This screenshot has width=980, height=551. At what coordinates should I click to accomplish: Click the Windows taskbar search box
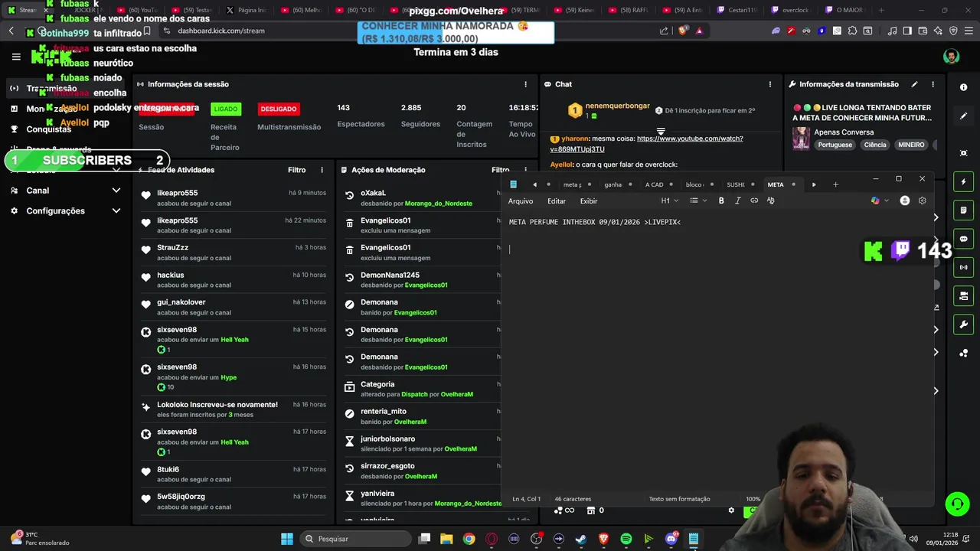[x=354, y=539]
